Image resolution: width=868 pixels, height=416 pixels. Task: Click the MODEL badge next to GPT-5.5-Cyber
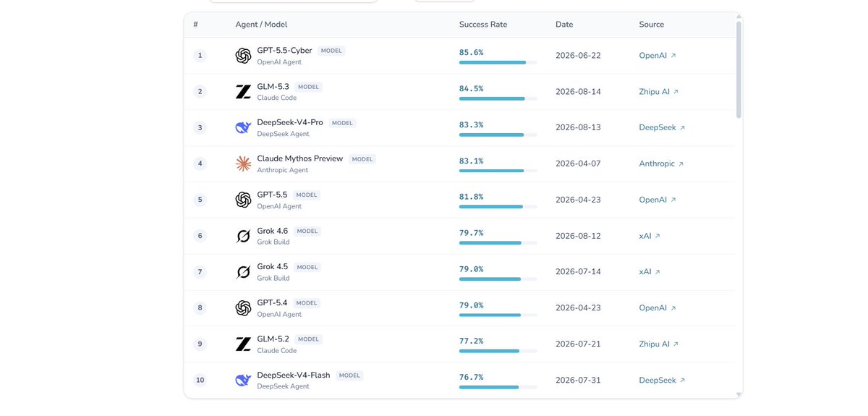point(331,51)
